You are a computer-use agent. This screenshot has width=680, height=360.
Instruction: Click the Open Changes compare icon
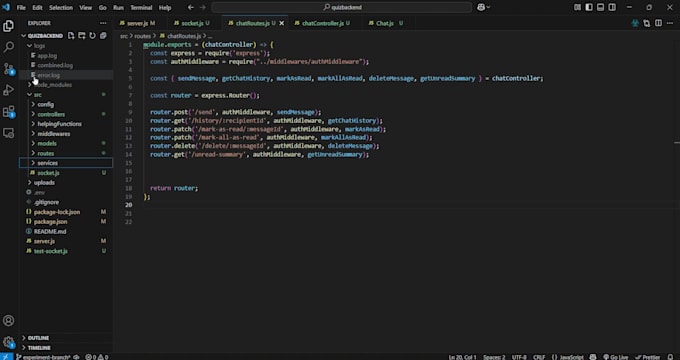647,23
